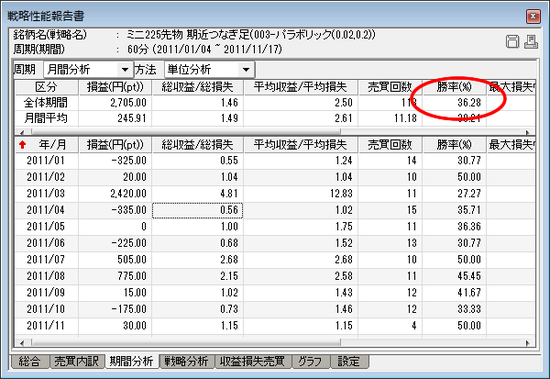This screenshot has height=379, width=550.
Task: Click upper table 平均収益/平均損失 header
Action: [301, 87]
